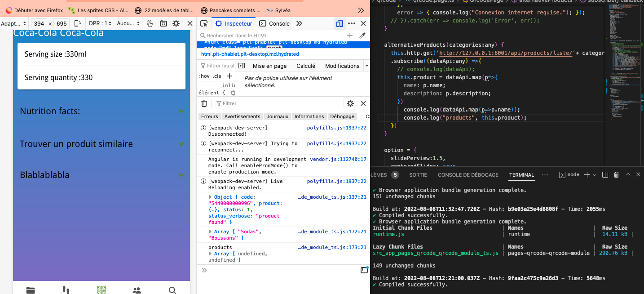
Task: Enable touch simulation in responsive mode
Action: coord(150,23)
